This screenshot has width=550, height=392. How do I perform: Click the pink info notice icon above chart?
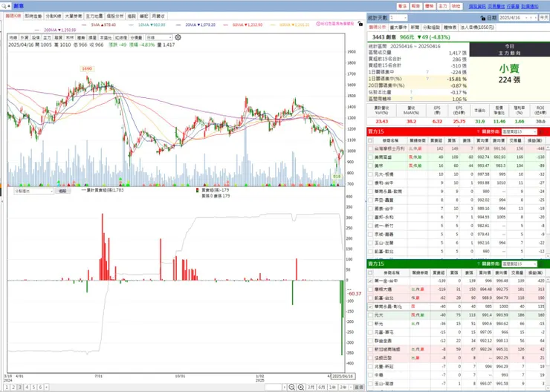click(319, 24)
